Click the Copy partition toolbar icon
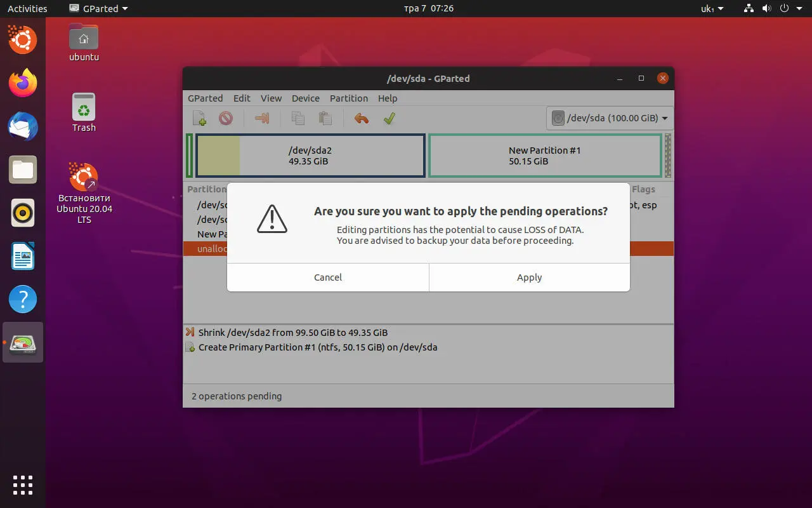 click(x=298, y=118)
